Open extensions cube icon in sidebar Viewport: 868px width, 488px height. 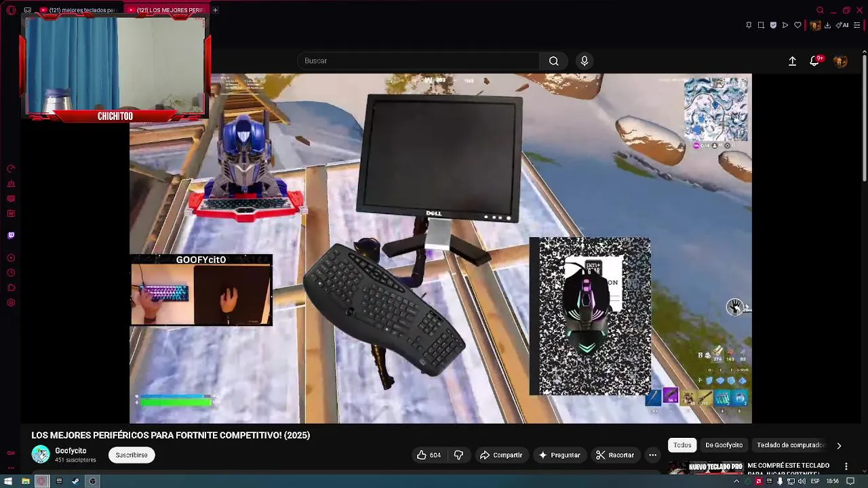[11, 287]
